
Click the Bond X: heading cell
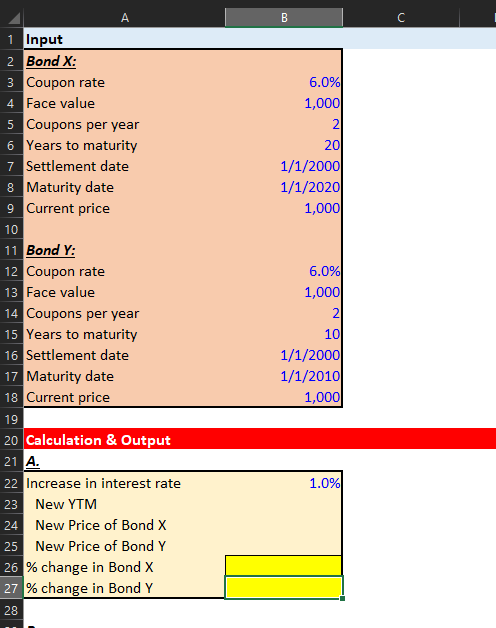[x=51, y=61]
